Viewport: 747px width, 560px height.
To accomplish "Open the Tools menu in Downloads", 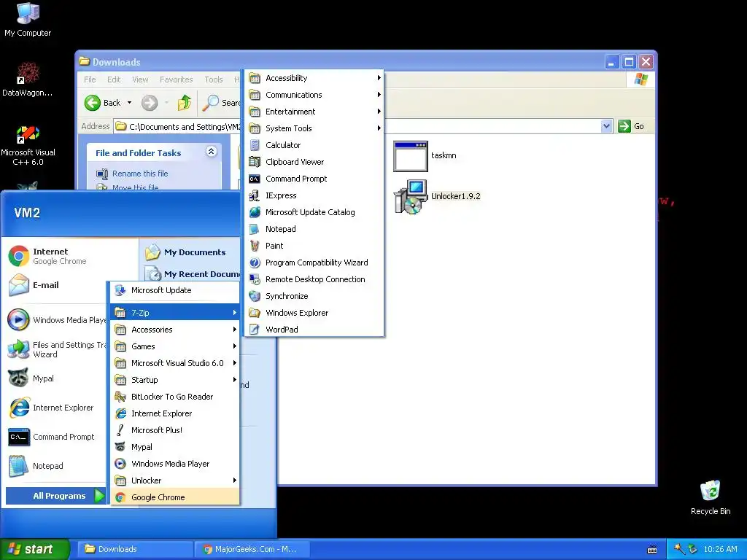I will coord(214,79).
